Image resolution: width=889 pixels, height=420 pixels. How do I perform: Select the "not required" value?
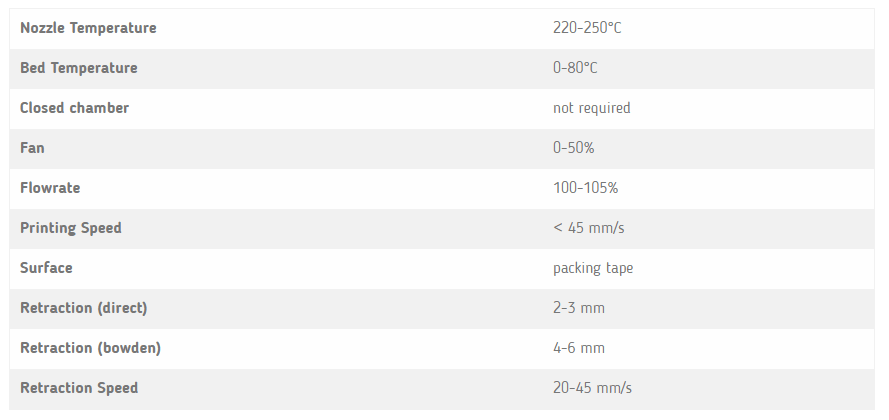(591, 108)
